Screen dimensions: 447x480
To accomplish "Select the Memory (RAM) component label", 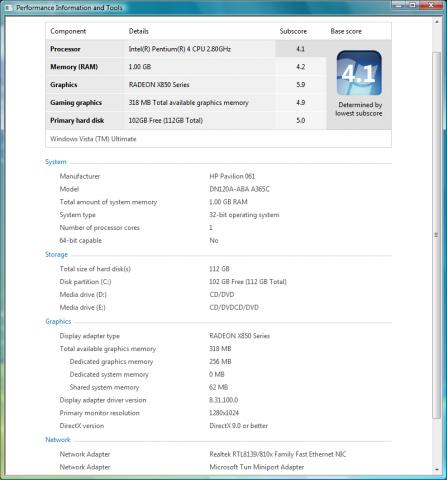I will (x=74, y=67).
